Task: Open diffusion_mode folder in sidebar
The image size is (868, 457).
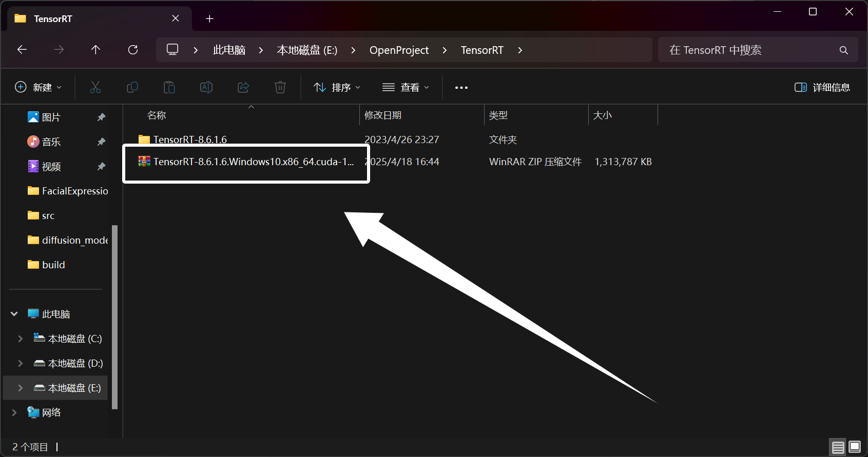Action: (x=68, y=240)
